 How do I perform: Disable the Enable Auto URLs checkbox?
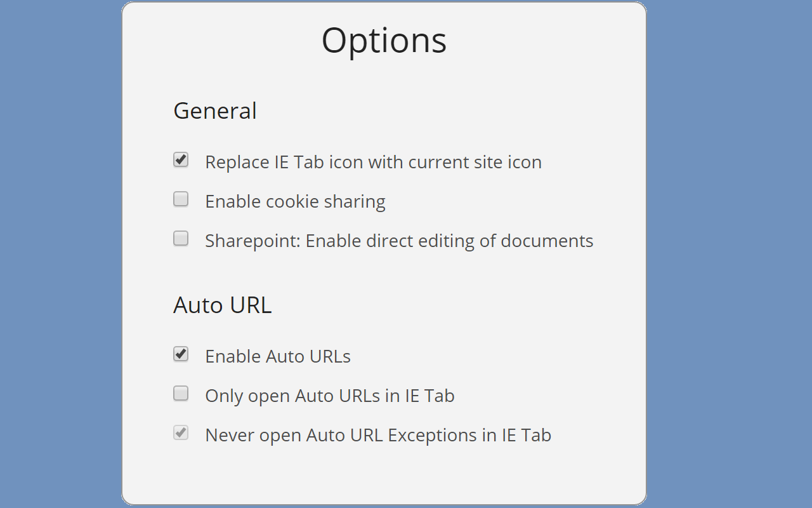181,354
